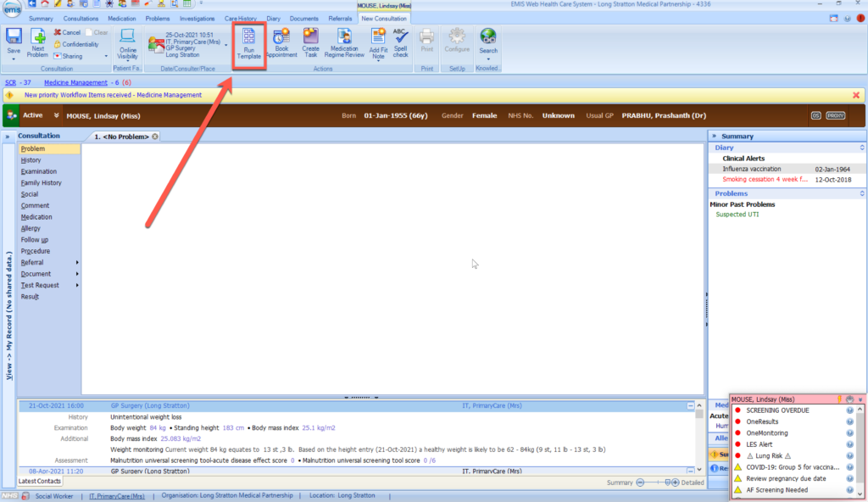Image resolution: width=868 pixels, height=502 pixels.
Task: Click the back arrow in quick access toolbar
Action: tap(32, 4)
